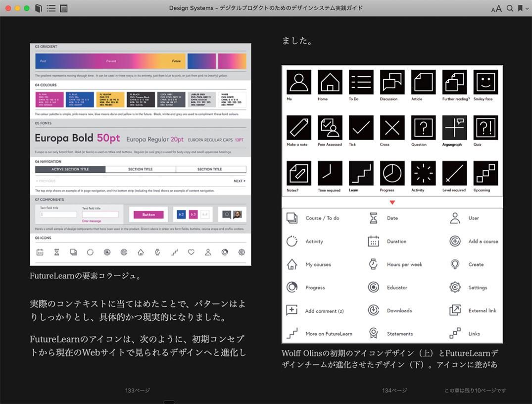Click the '134ページ' page number
Image resolution: width=532 pixels, height=404 pixels.
click(394, 391)
